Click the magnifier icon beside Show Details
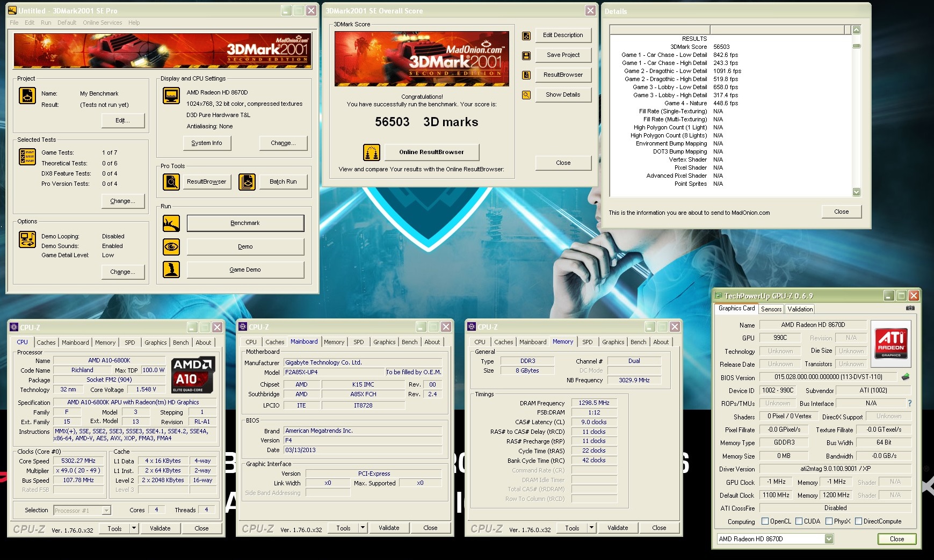 coord(526,95)
